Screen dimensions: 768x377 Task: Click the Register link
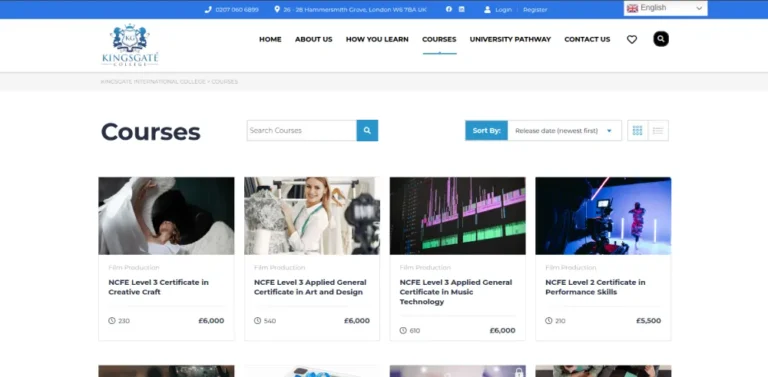pyautogui.click(x=535, y=10)
